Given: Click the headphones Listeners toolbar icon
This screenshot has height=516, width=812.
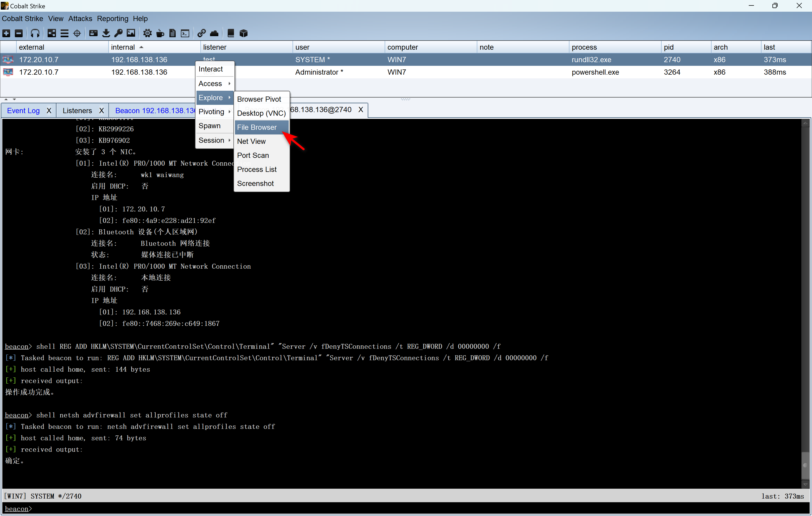Looking at the screenshot, I should click(35, 33).
